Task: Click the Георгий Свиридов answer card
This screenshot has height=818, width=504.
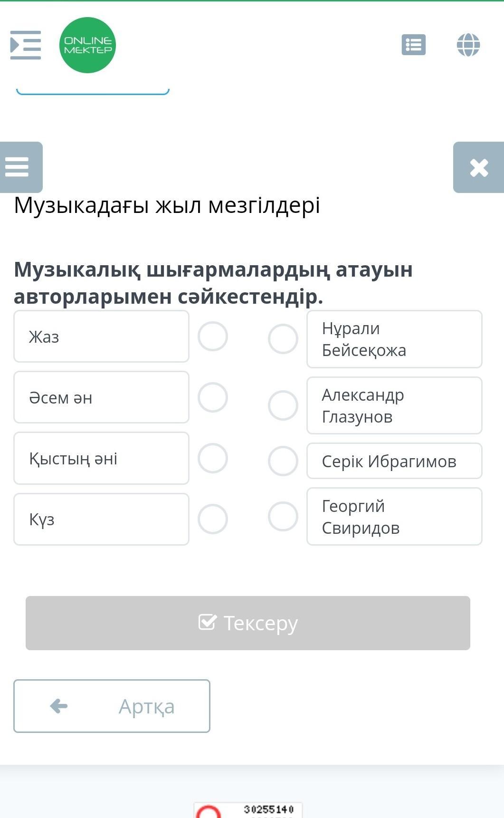Action: click(394, 517)
